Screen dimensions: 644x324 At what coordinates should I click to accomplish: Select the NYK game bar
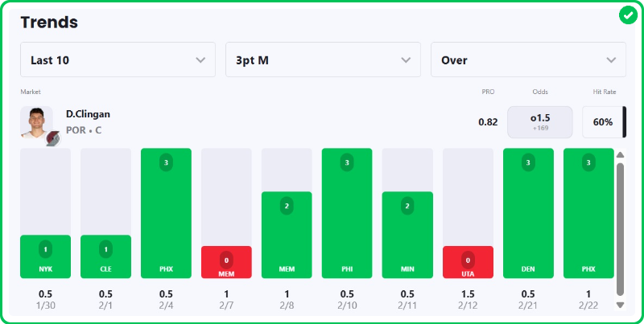coord(45,256)
